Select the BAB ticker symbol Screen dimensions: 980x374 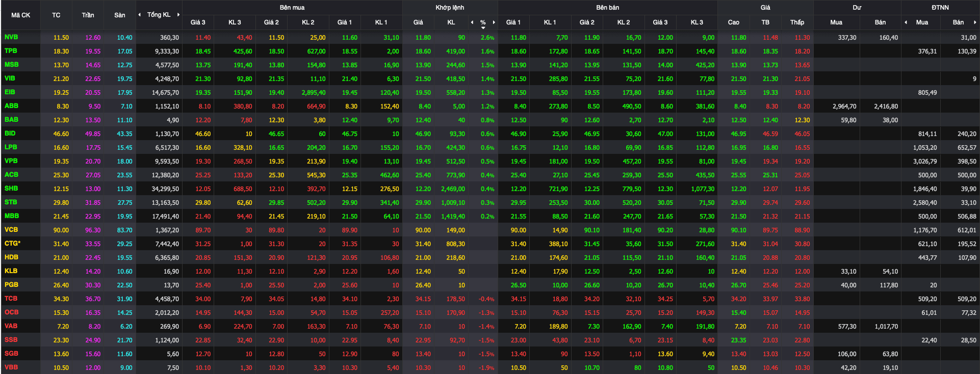[11, 120]
